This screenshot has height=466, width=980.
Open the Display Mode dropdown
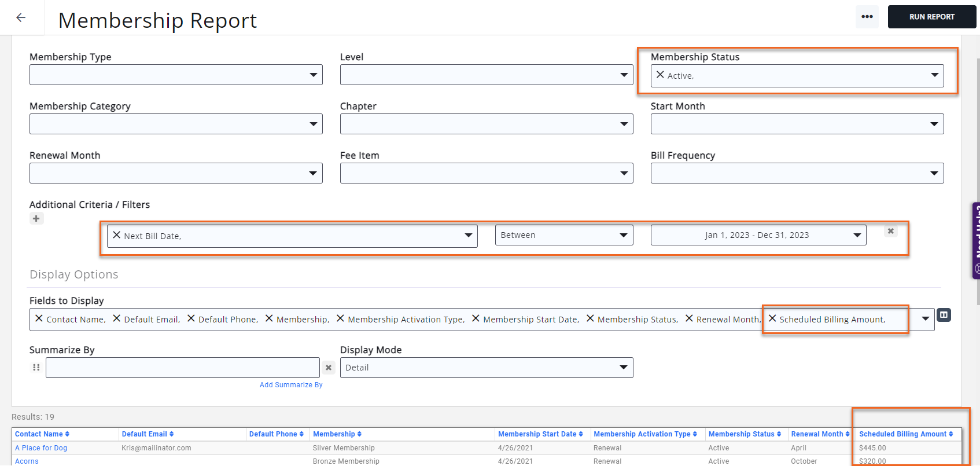point(623,368)
